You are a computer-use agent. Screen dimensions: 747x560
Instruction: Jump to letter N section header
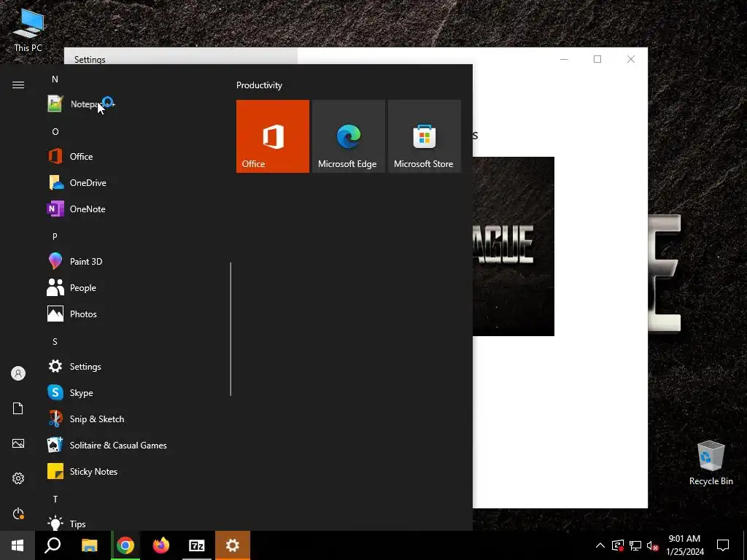[x=55, y=79]
